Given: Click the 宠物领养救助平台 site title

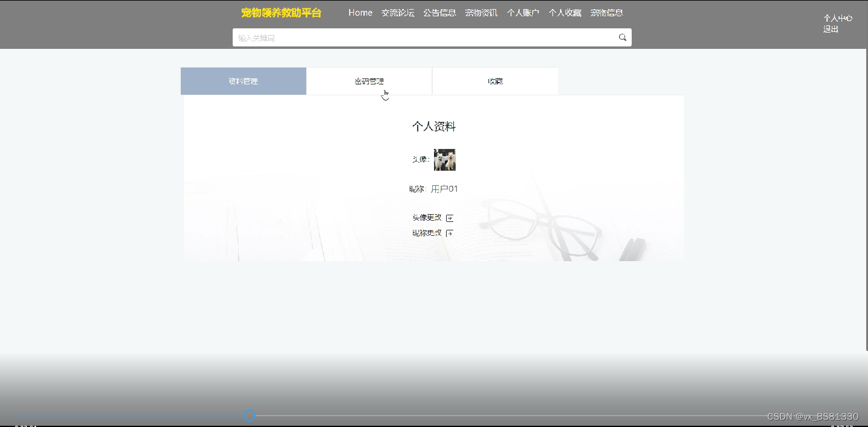Looking at the screenshot, I should pyautogui.click(x=281, y=13).
